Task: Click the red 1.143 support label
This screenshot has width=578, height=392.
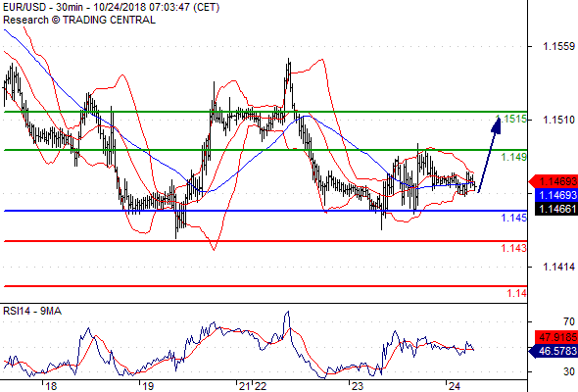Action: point(514,248)
